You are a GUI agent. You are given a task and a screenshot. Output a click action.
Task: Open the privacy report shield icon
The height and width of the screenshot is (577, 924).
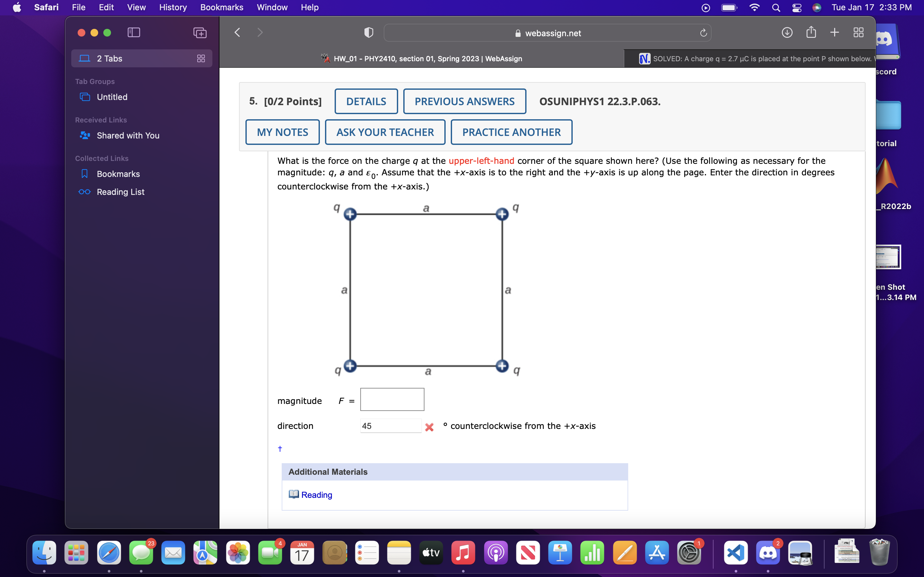click(368, 33)
